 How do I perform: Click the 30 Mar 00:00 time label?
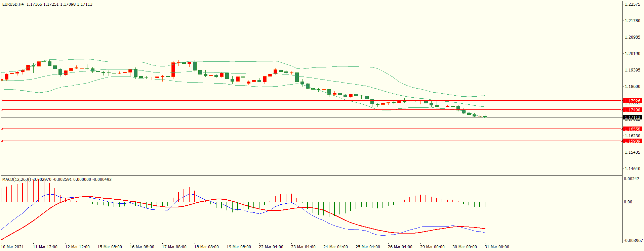465,247
